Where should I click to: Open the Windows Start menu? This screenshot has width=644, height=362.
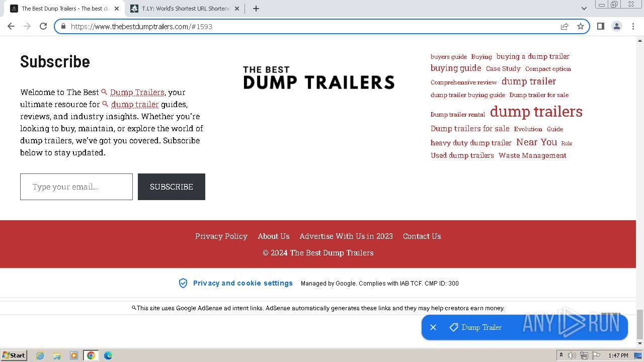[x=14, y=355]
